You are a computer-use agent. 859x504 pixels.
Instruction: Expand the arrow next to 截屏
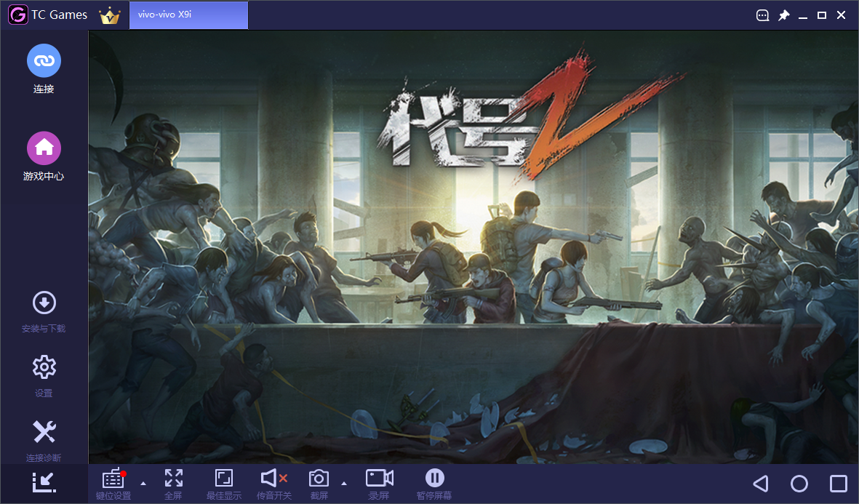344,483
